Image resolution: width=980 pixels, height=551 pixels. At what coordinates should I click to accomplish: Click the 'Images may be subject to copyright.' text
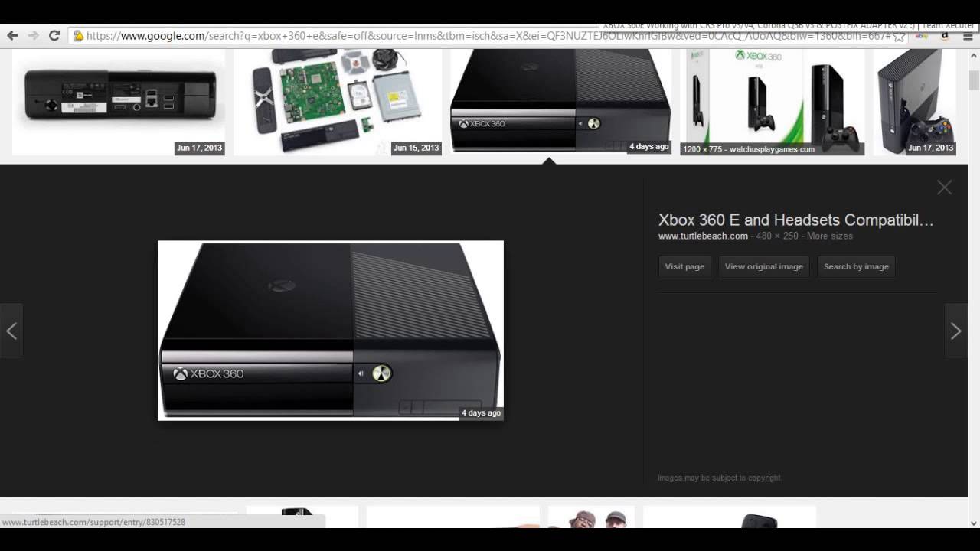[720, 478]
